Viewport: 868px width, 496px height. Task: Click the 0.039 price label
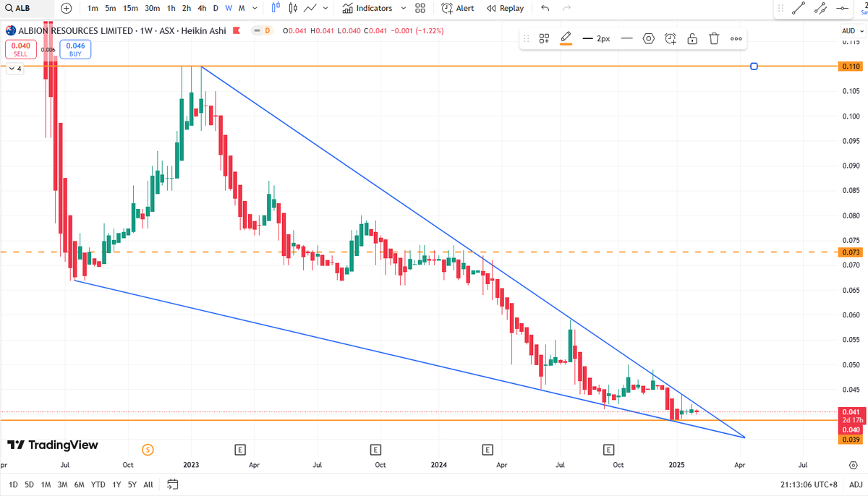(x=851, y=440)
